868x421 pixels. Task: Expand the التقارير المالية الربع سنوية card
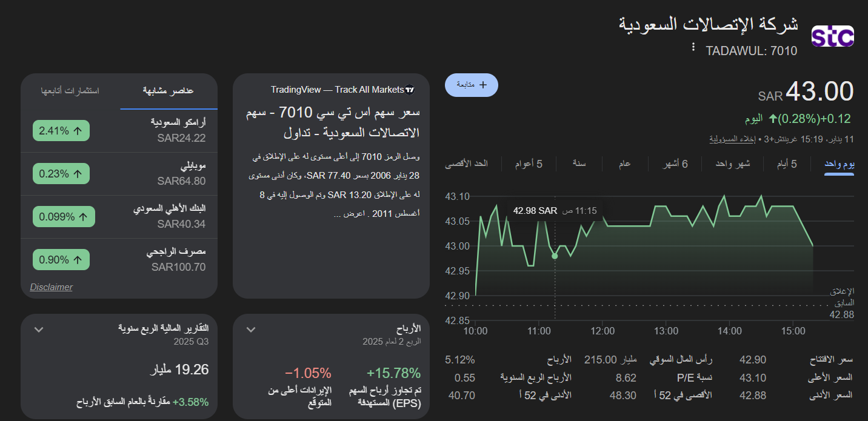(38, 329)
